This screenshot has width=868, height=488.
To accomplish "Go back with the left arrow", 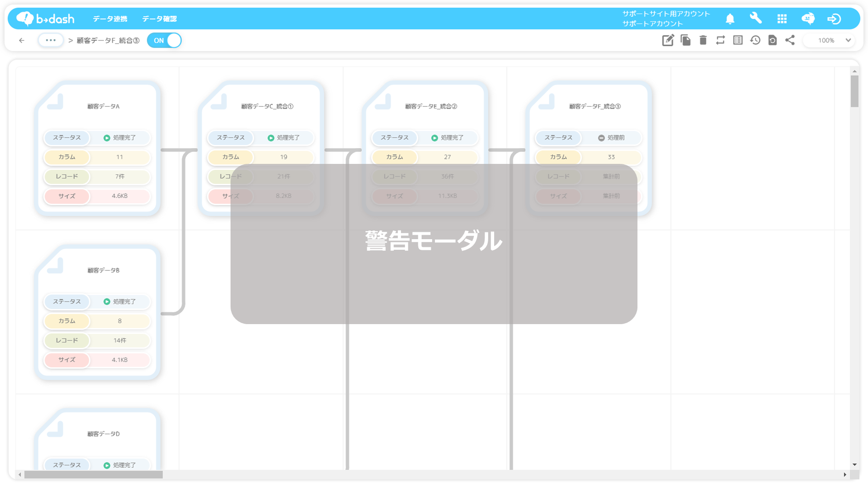I will (x=22, y=40).
